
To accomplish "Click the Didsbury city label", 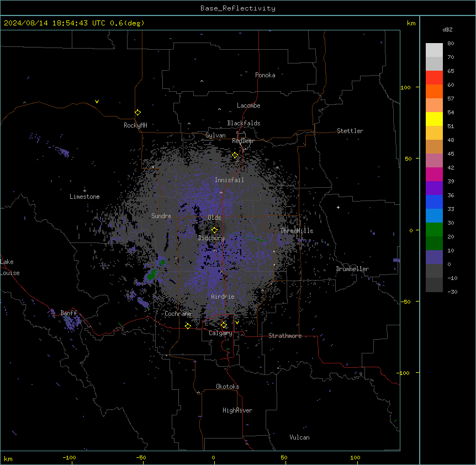I will [x=211, y=238].
